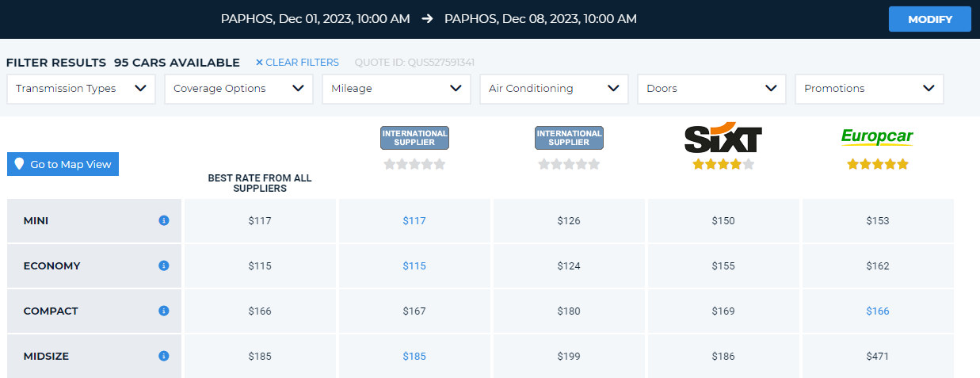Clear all filters link
Image resolution: width=980 pixels, height=378 pixels.
click(x=297, y=63)
